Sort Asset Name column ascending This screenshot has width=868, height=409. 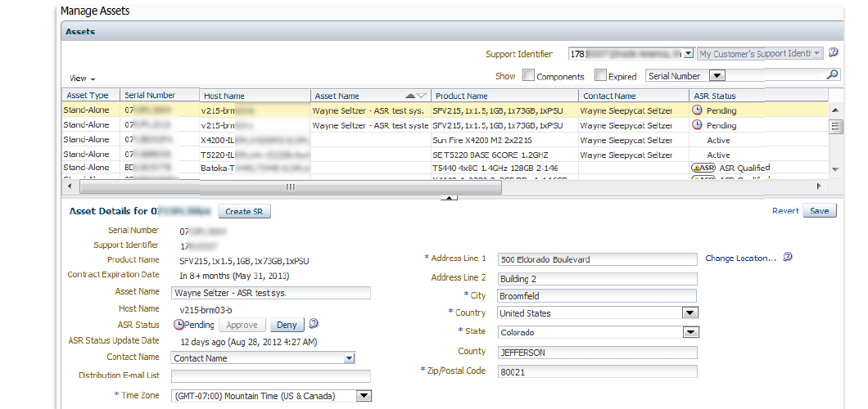point(411,96)
